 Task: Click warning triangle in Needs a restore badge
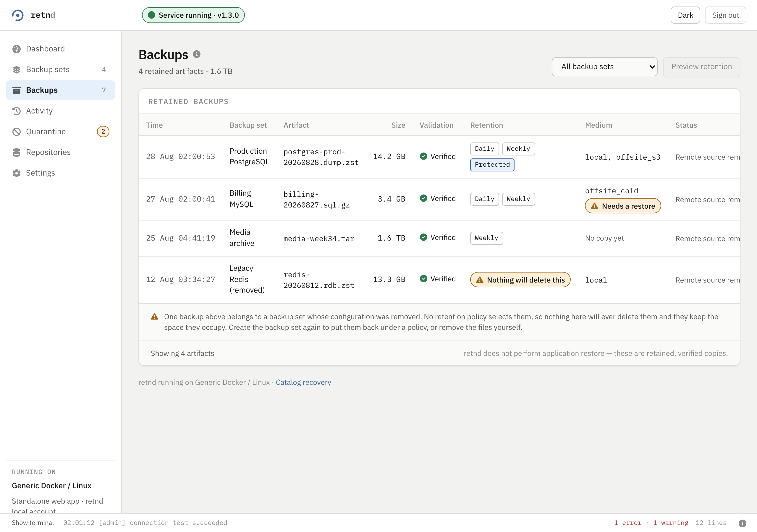[x=594, y=206]
